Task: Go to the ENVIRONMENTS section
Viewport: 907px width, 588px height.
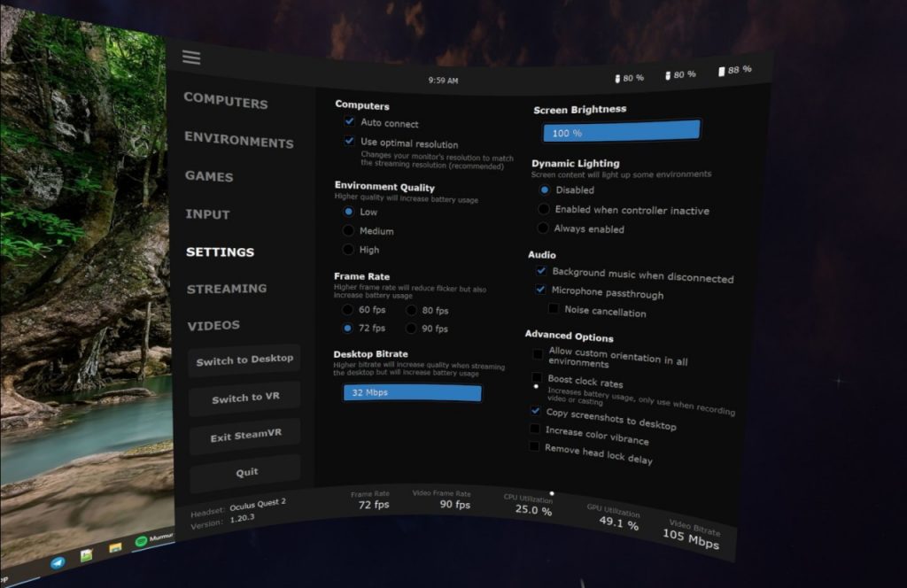Action: click(239, 139)
